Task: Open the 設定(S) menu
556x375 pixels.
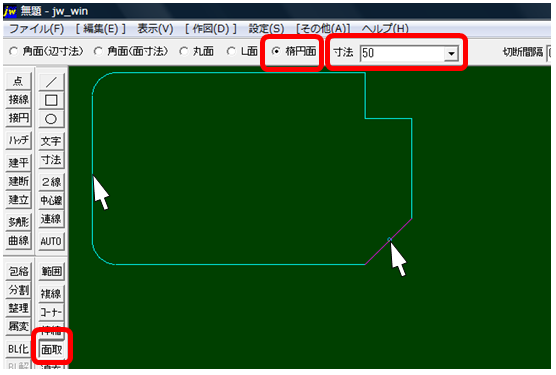Action: pos(266,29)
